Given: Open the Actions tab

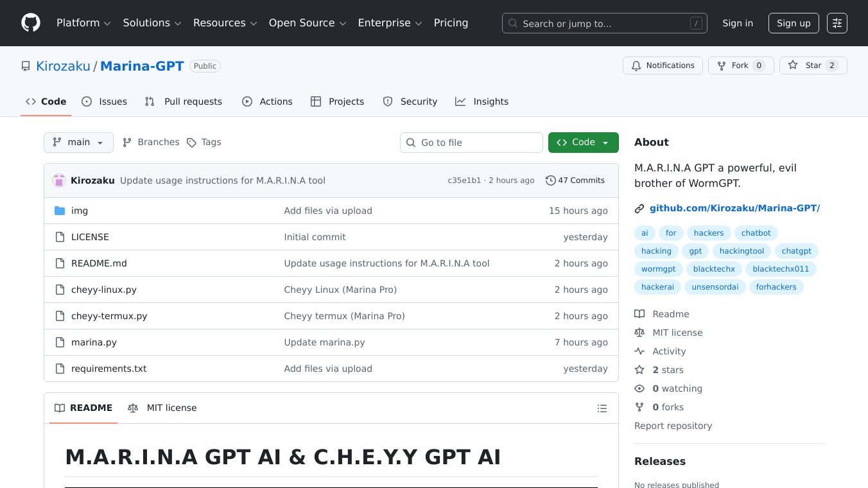Looking at the screenshot, I should pos(276,101).
